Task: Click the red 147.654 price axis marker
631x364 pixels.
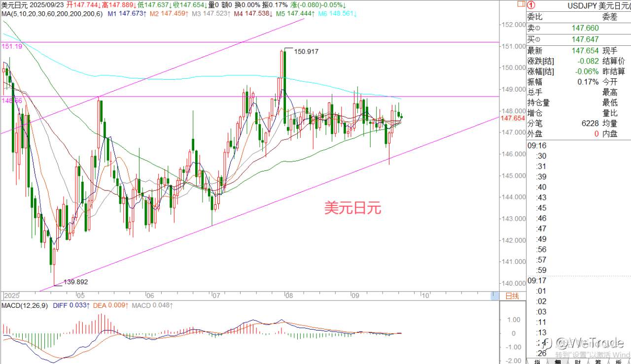Action: [513, 118]
